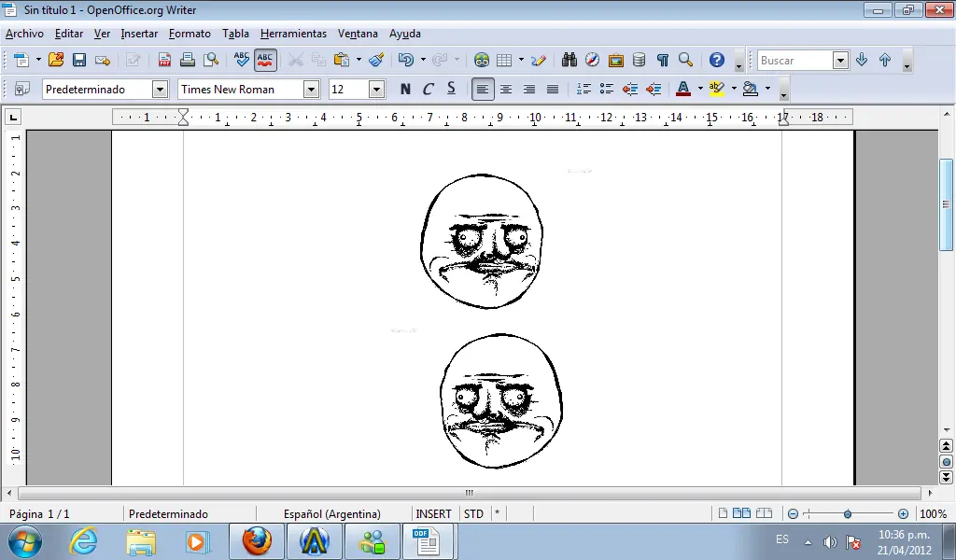The width and height of the screenshot is (956, 560).
Task: Send document by e-mail icon
Action: (x=103, y=60)
